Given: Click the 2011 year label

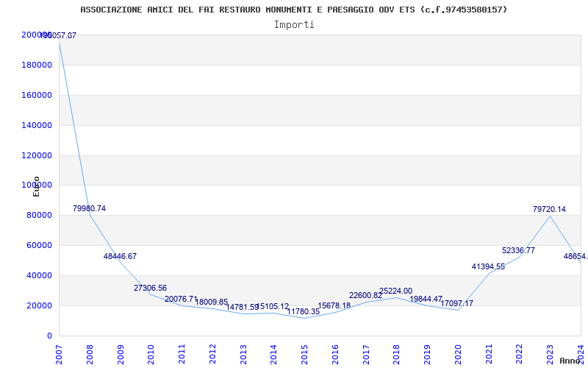Looking at the screenshot, I should pos(182,355).
